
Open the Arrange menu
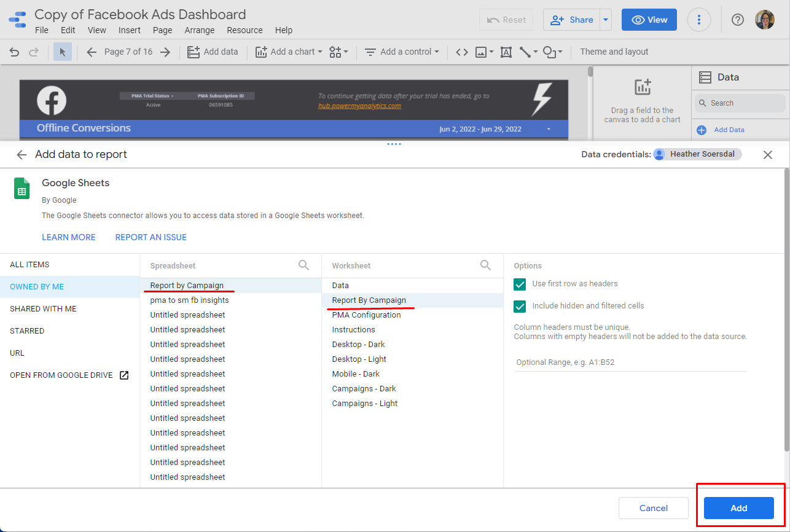click(200, 30)
